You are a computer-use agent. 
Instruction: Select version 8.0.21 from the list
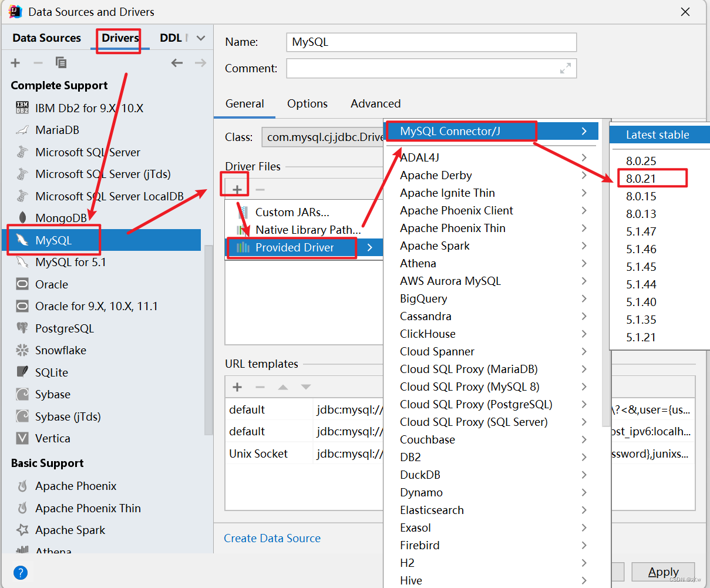pos(652,178)
